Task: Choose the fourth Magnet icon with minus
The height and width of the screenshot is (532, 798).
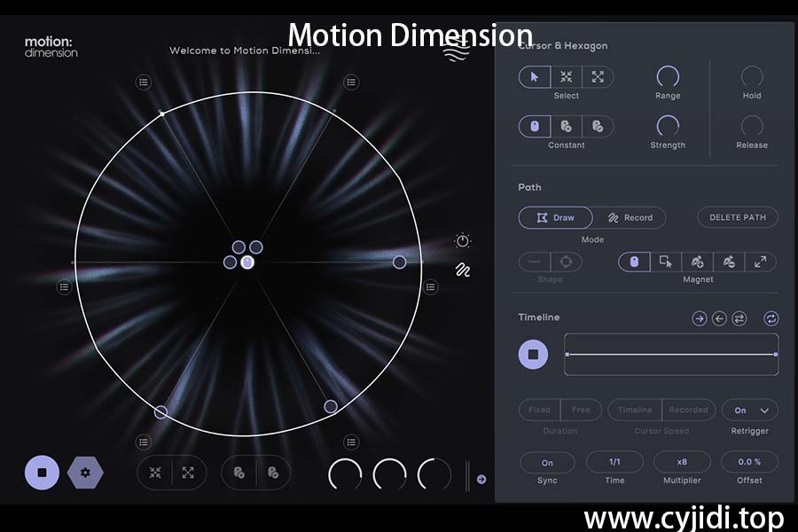Action: pos(729,262)
